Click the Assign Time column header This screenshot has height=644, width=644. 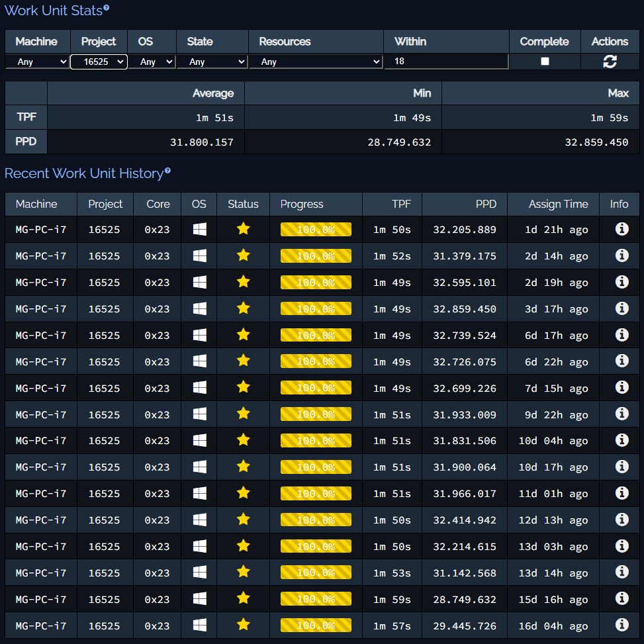(558, 204)
